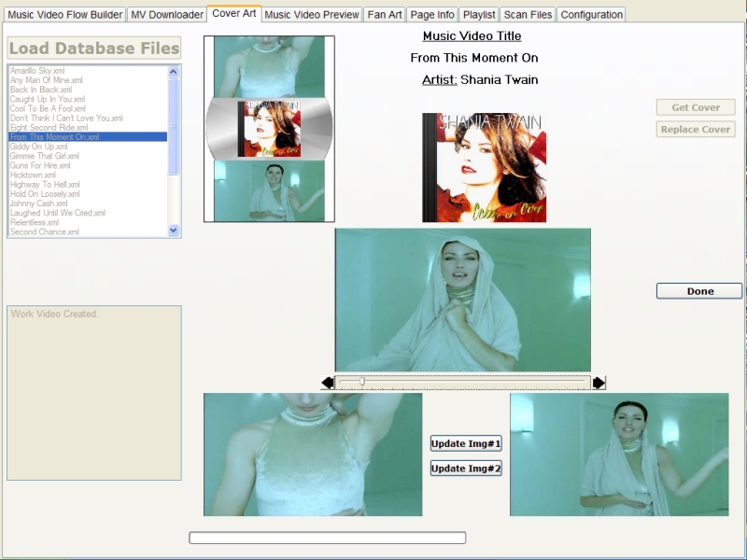This screenshot has width=747, height=560.
Task: Click the Update Img#1 button
Action: click(x=466, y=443)
